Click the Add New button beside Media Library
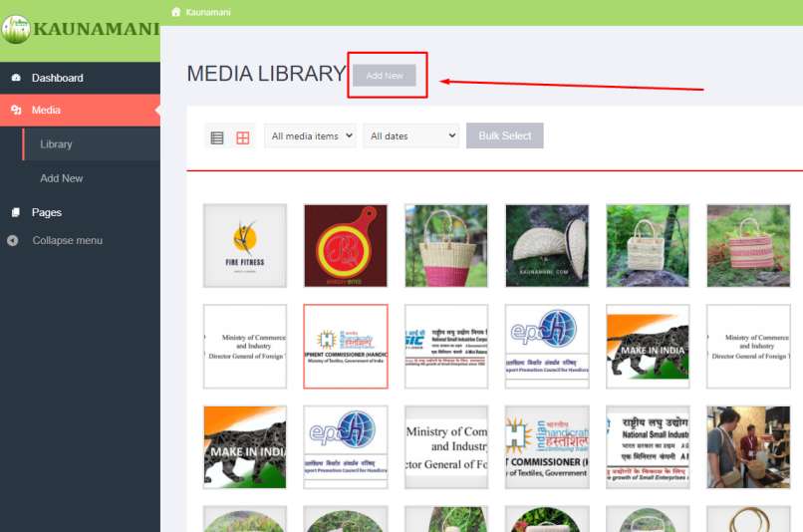 [x=385, y=76]
